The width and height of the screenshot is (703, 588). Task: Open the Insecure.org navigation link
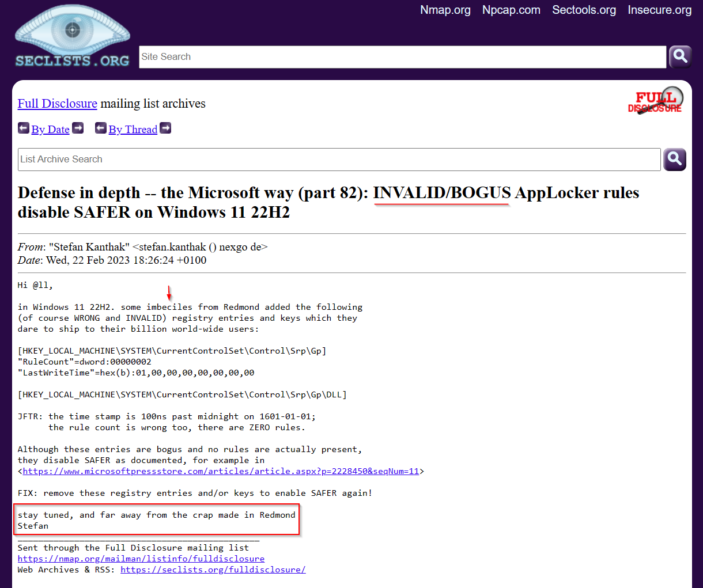659,10
